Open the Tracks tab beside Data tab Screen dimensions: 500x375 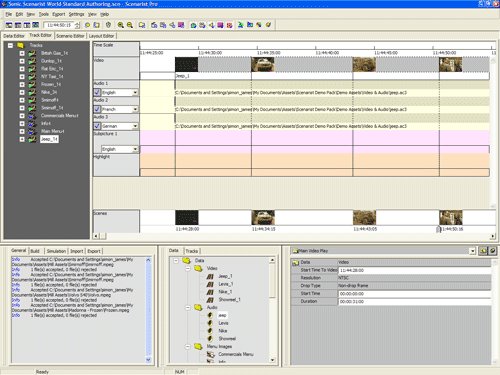coord(192,251)
